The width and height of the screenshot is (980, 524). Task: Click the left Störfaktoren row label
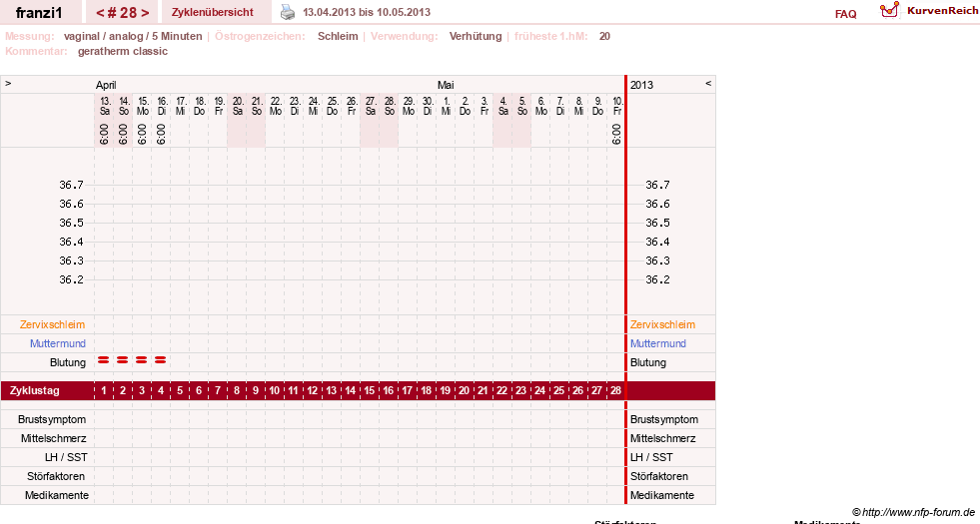pos(56,476)
